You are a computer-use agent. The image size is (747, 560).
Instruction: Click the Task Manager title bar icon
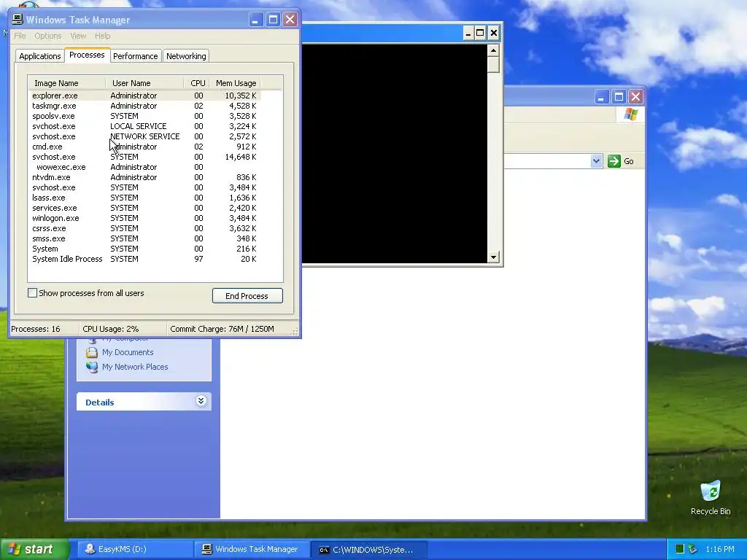[x=18, y=20]
